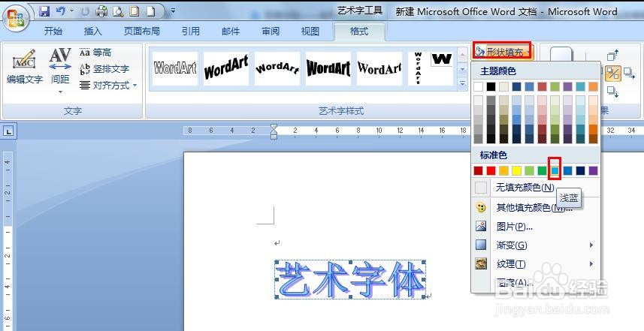Expand the WordArt styles gallery
The height and width of the screenshot is (331, 644).
(462, 83)
